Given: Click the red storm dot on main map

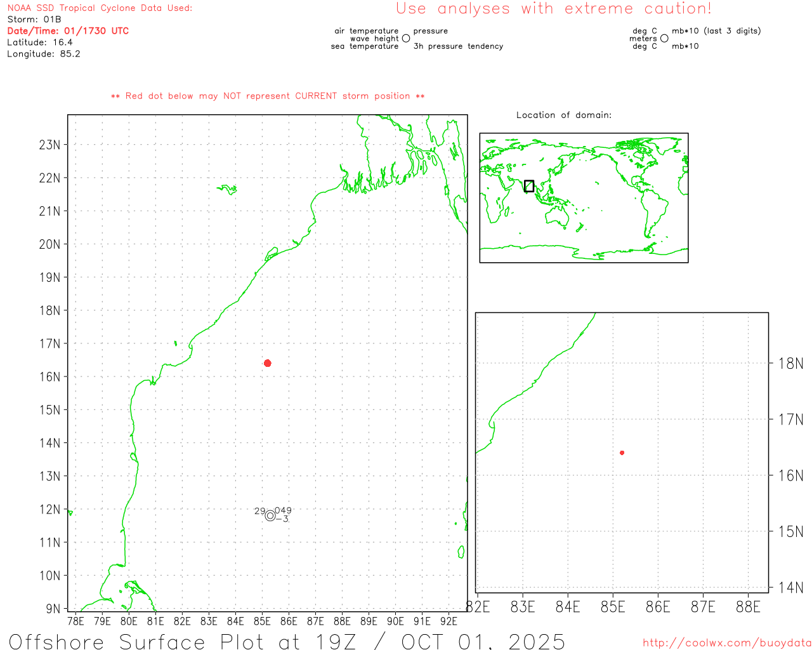Looking at the screenshot, I should coord(268,363).
